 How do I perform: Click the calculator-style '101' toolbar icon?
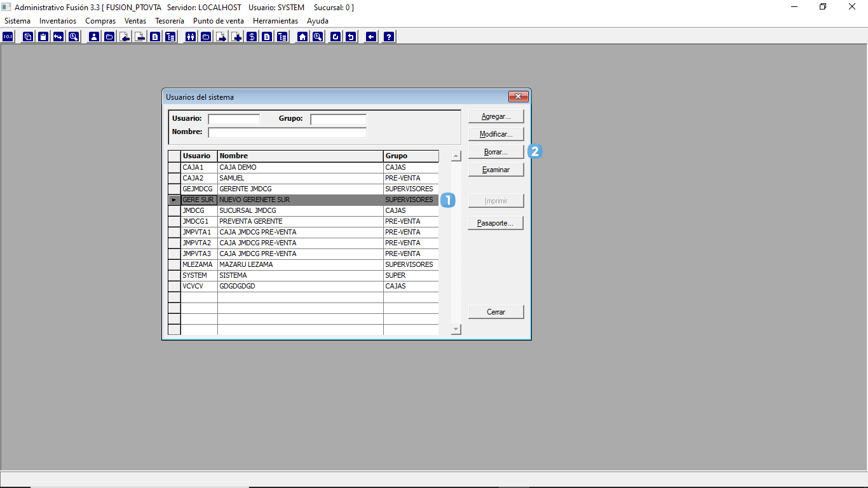pos(8,36)
